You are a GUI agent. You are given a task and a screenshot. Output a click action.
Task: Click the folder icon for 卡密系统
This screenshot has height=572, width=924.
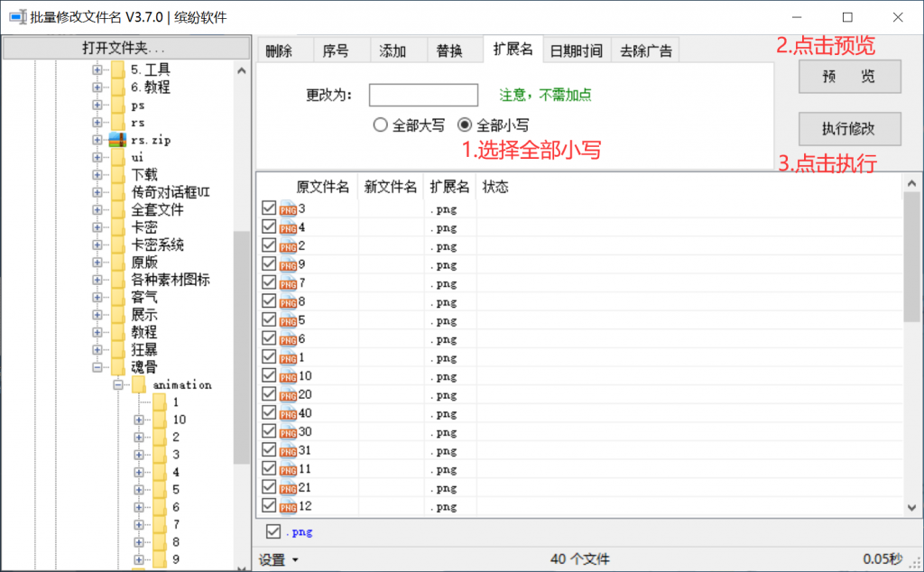(x=118, y=244)
